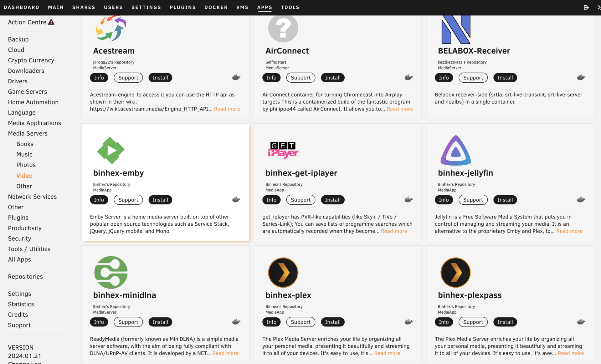The image size is (601, 364).
Task: Select the Video subcategory
Action: (24, 176)
